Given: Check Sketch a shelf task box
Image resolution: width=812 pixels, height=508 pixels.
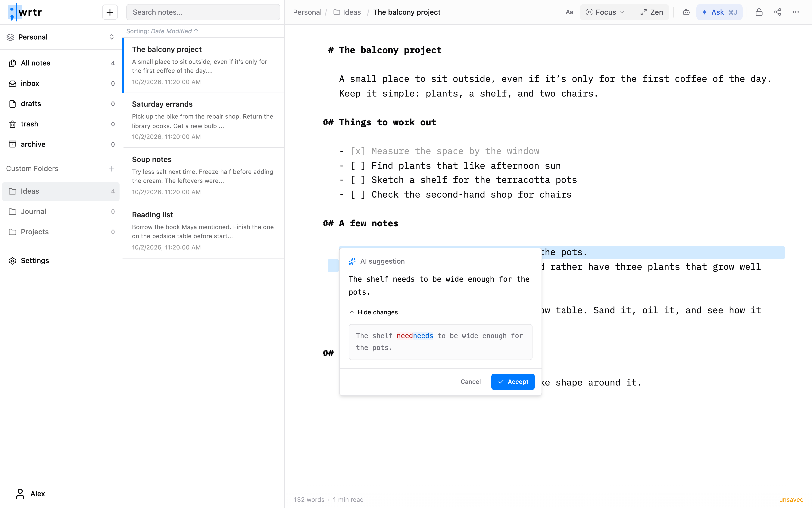Looking at the screenshot, I should [x=358, y=180].
